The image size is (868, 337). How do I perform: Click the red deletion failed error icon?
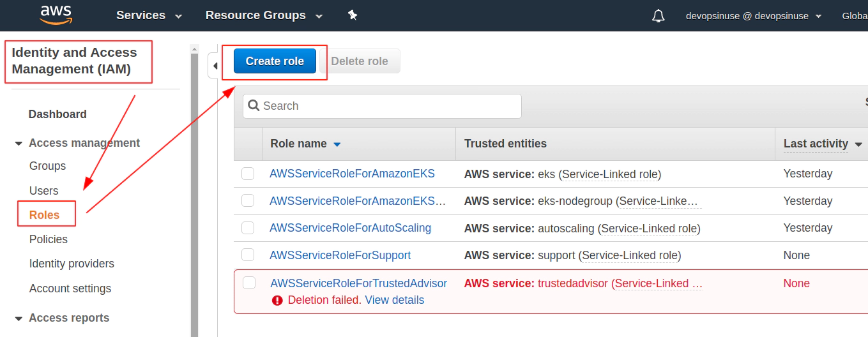click(277, 301)
